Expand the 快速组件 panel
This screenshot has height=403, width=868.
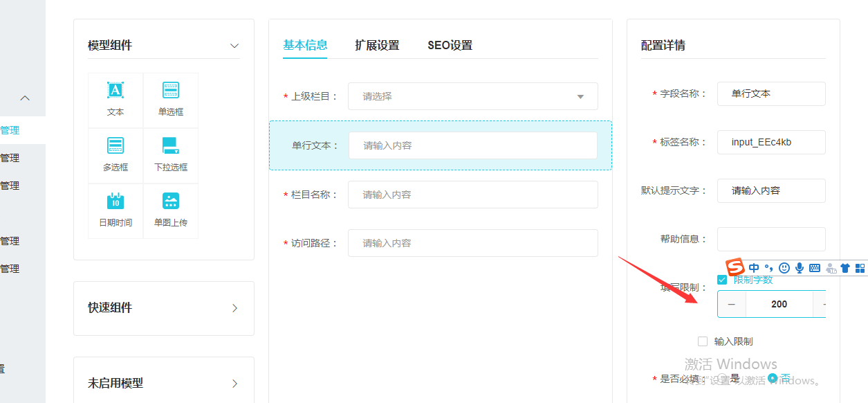click(234, 308)
